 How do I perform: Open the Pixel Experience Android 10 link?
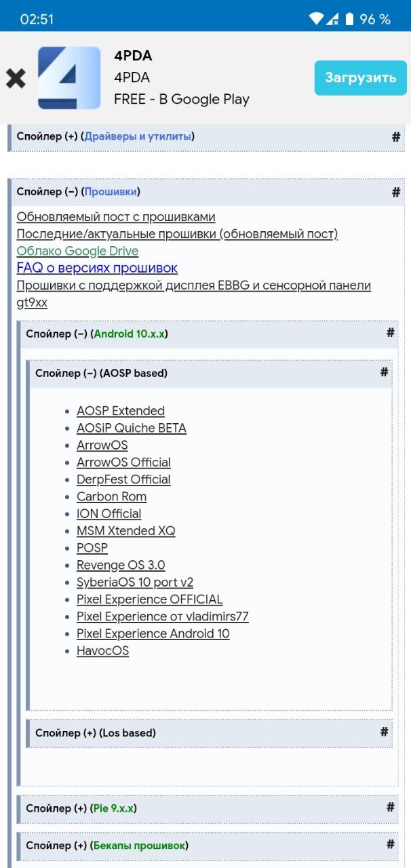point(153,633)
